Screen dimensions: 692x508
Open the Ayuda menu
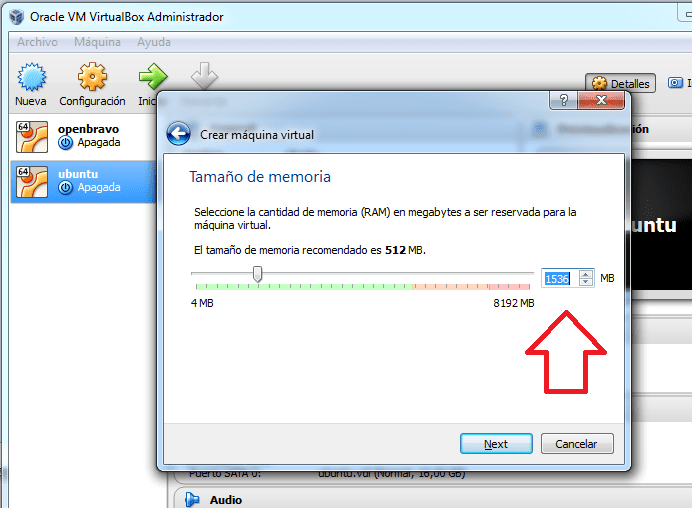154,42
